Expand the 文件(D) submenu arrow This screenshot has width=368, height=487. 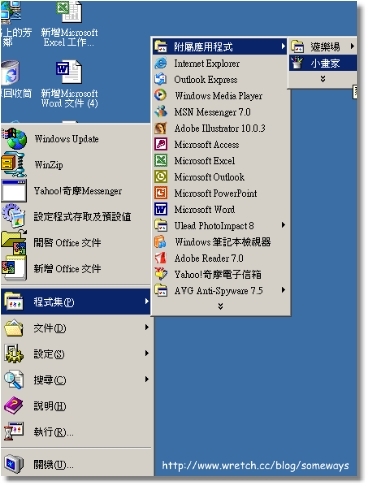click(146, 327)
